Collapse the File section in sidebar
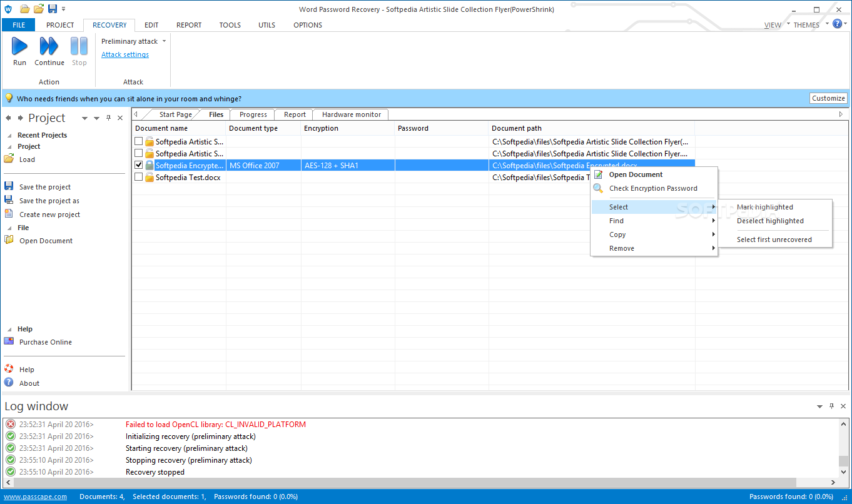Screen dimensions: 852x504 click(9, 228)
